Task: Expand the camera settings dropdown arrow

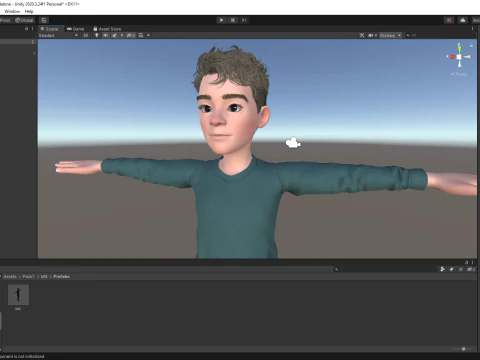Action: pos(376,35)
